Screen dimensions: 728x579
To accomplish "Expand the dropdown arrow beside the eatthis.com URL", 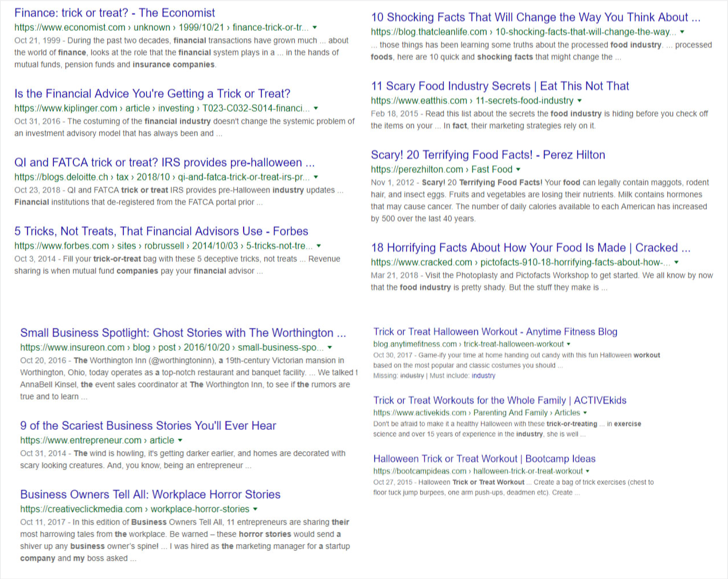I will [580, 101].
